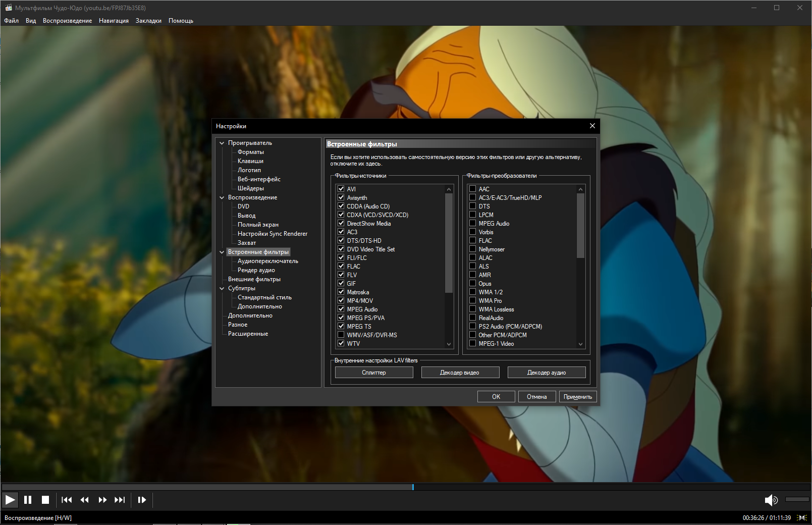Select Стандартный стиль tree item
The width and height of the screenshot is (812, 525).
pyautogui.click(x=264, y=297)
